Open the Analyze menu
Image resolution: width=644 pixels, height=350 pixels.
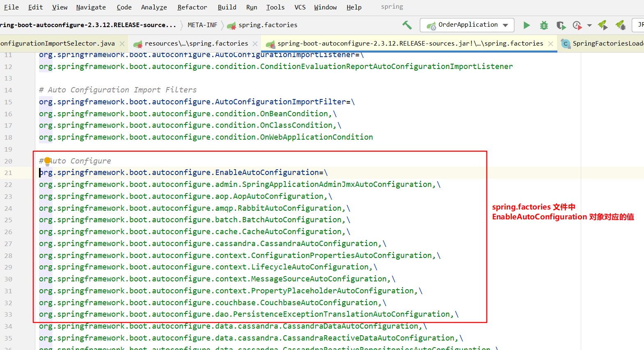click(154, 7)
